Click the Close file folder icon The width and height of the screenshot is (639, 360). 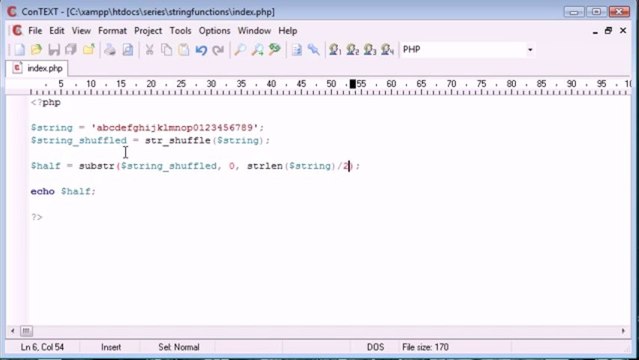88,50
